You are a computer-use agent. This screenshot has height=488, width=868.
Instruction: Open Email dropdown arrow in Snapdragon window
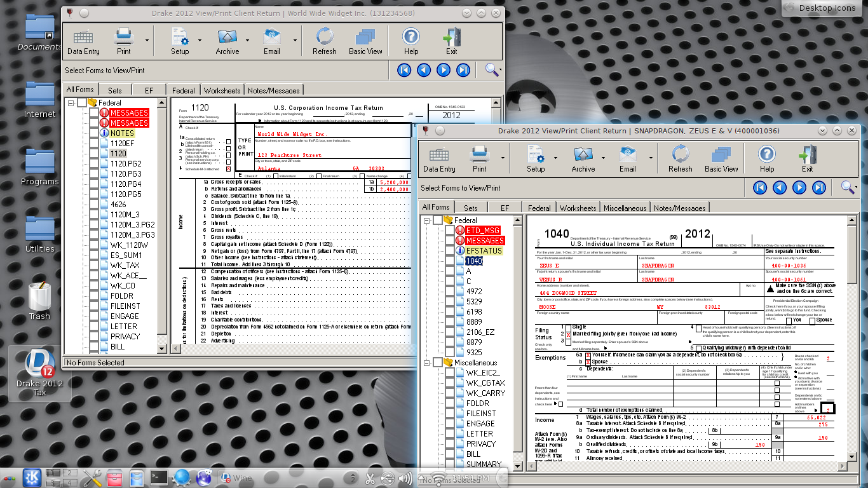650,158
